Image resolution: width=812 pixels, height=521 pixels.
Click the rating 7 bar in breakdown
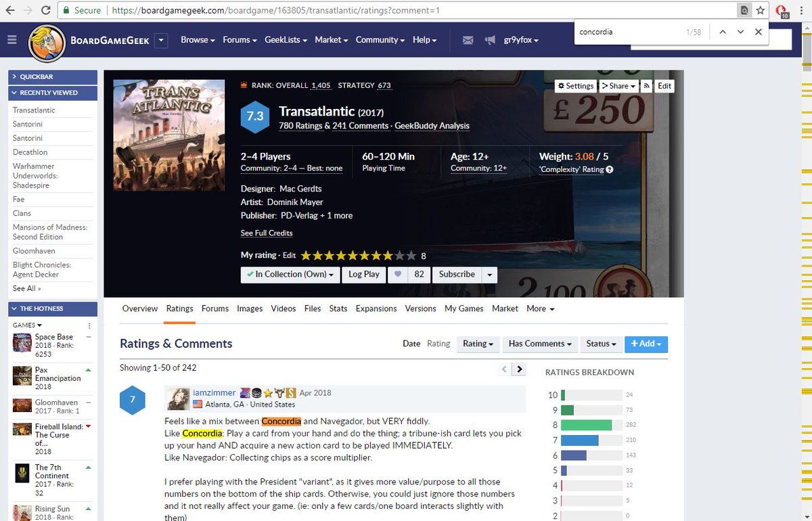(591, 440)
